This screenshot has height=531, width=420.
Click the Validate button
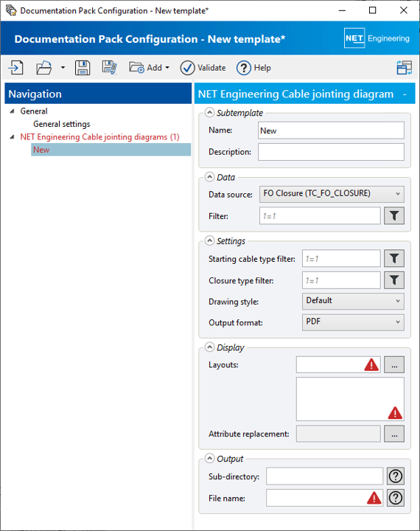point(203,68)
